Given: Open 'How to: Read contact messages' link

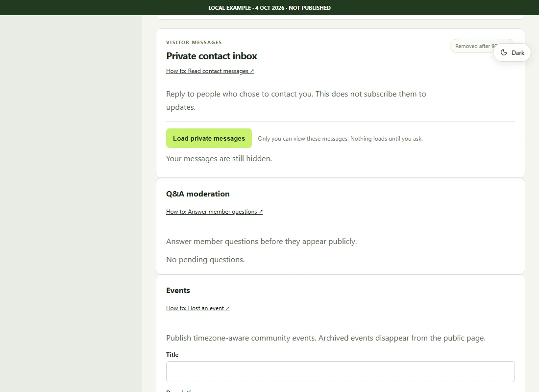Looking at the screenshot, I should click(210, 71).
